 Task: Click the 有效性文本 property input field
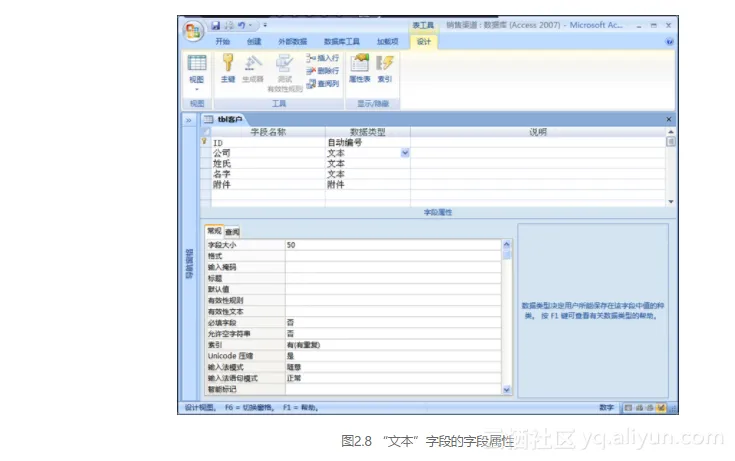[x=393, y=312]
